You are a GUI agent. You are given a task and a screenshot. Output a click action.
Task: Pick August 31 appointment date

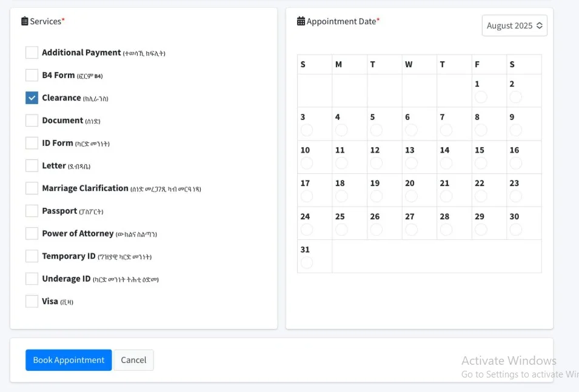307,262
